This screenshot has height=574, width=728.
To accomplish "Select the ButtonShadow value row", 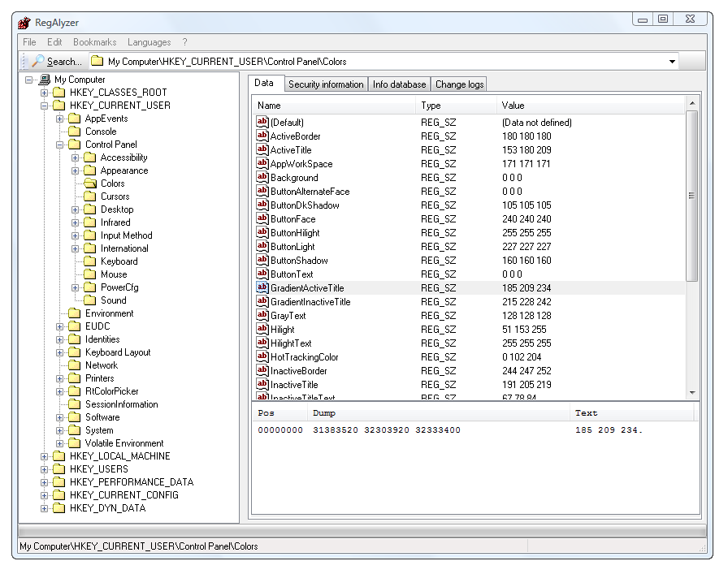I will [469, 261].
